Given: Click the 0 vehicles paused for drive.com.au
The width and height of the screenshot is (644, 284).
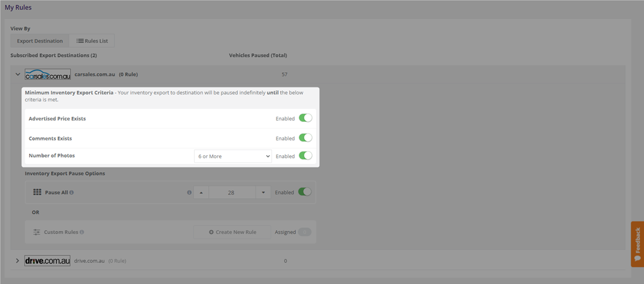Looking at the screenshot, I should coord(285,261).
